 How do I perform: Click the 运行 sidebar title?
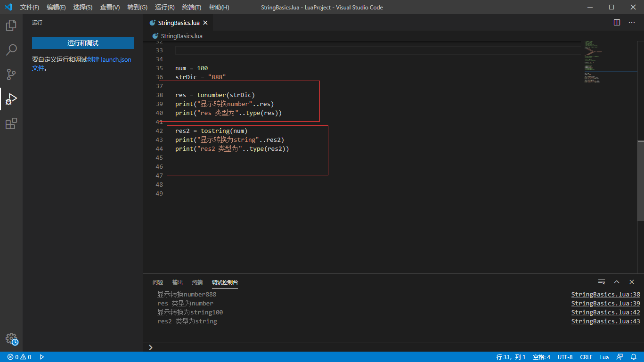[37, 23]
